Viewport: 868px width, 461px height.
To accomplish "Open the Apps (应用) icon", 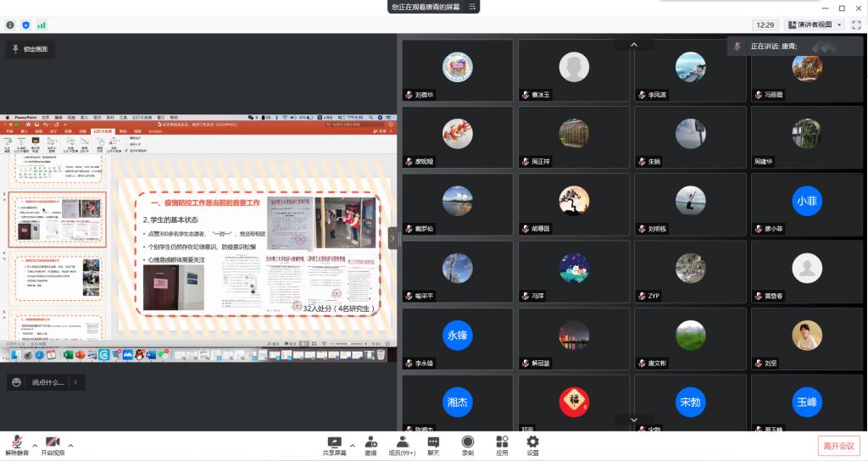I will pos(502,443).
